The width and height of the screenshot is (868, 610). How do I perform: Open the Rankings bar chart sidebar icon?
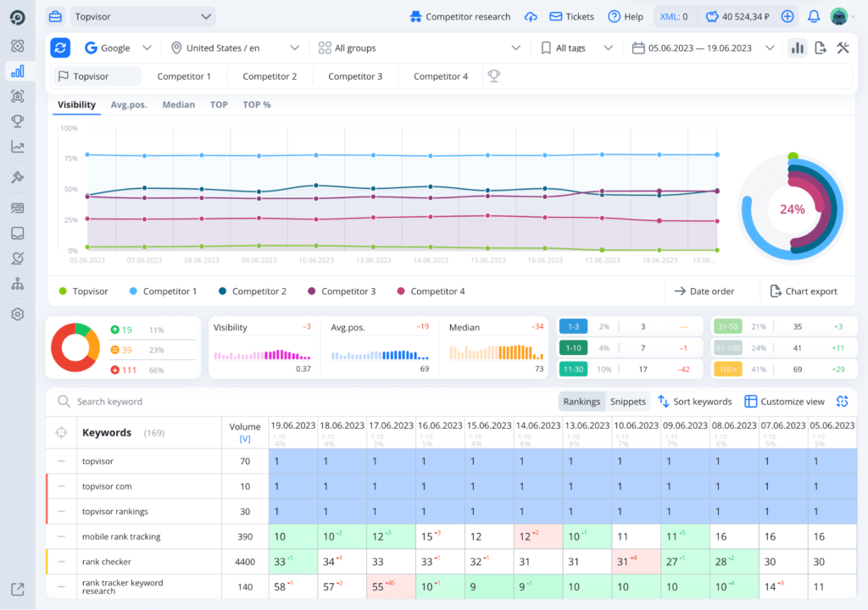17,71
